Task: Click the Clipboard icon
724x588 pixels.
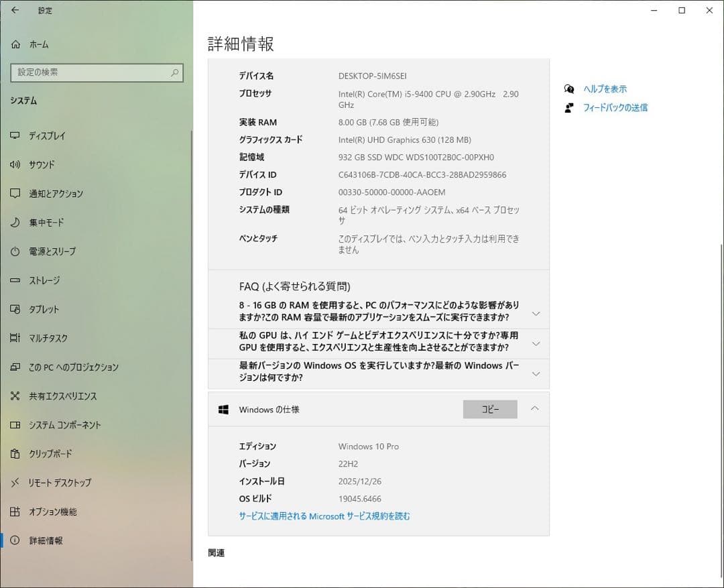Action: pos(15,454)
